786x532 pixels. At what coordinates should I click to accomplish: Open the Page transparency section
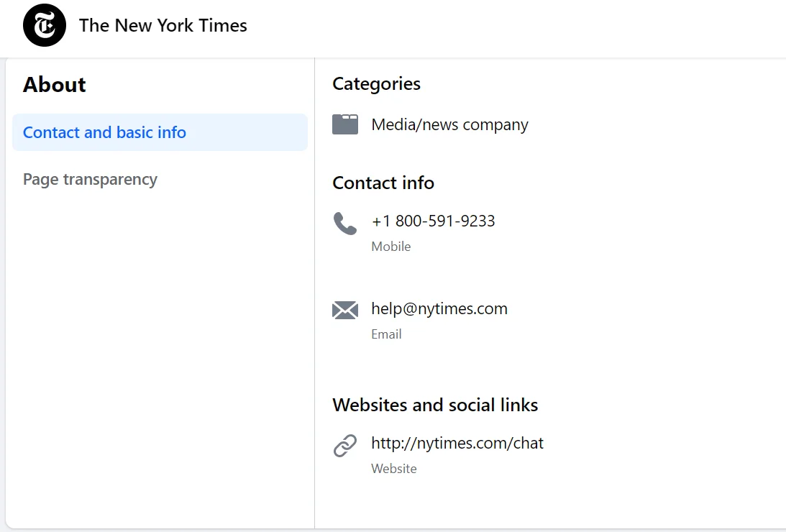pyautogui.click(x=90, y=179)
